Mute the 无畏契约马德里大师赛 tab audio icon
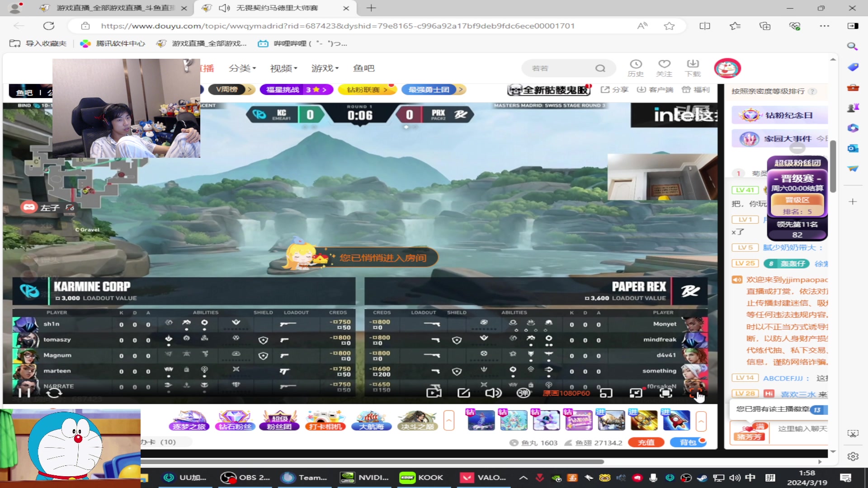 point(225,8)
